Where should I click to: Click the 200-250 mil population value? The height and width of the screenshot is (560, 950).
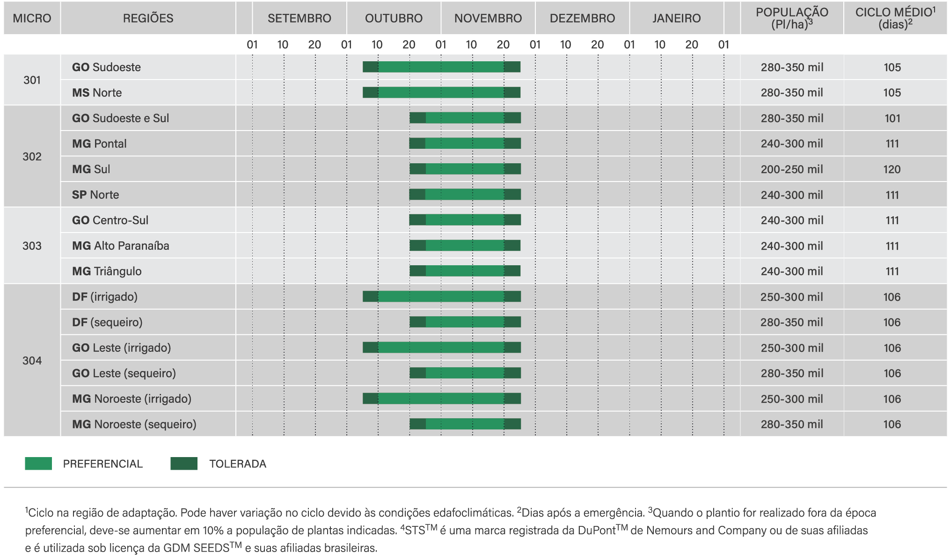click(x=791, y=169)
